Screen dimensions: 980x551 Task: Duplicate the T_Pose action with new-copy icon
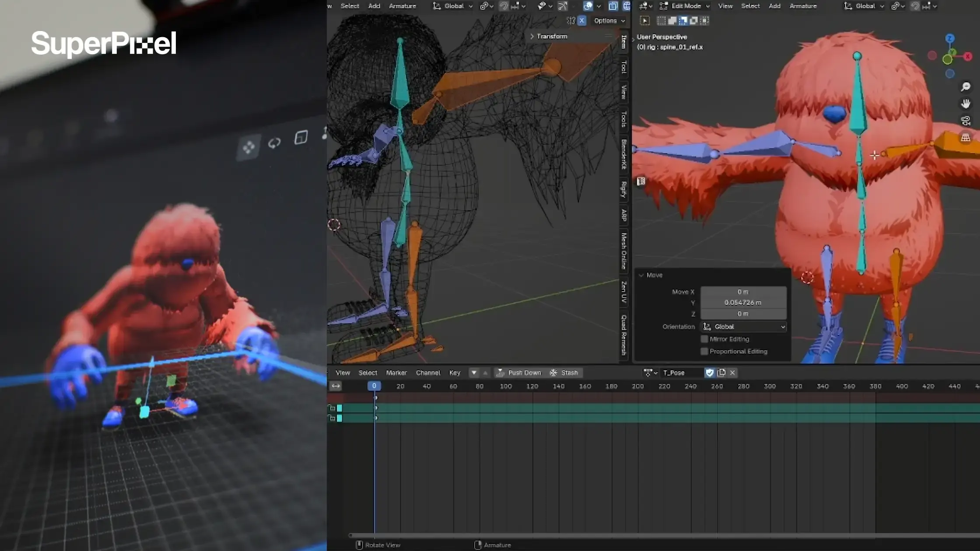tap(721, 373)
